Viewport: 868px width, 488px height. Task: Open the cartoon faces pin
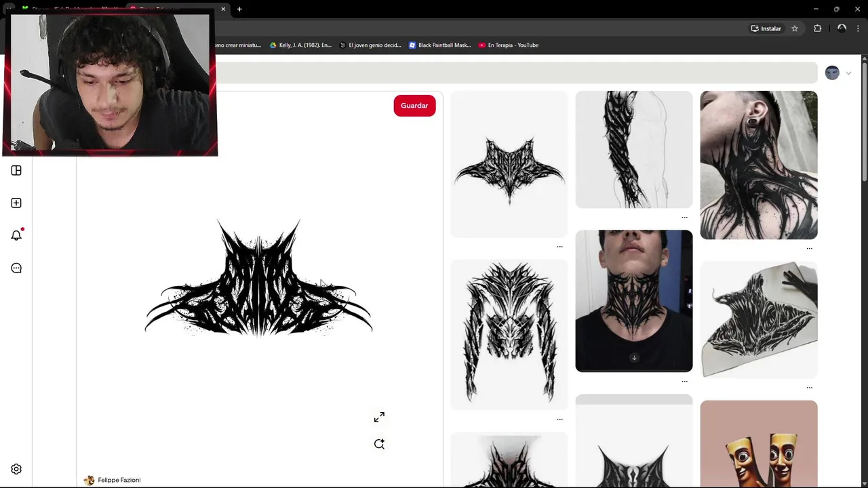(x=759, y=444)
